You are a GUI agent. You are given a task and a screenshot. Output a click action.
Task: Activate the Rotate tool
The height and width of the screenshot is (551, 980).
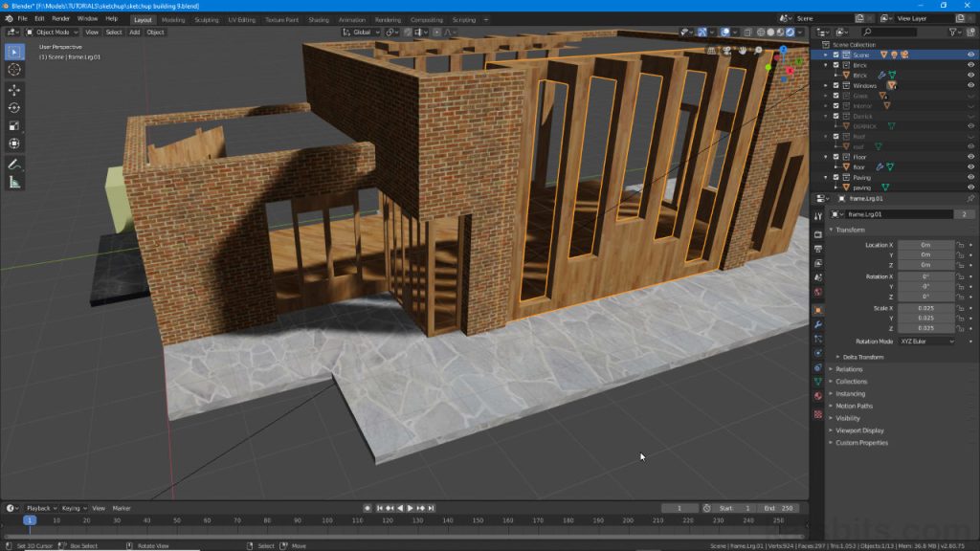[x=14, y=107]
